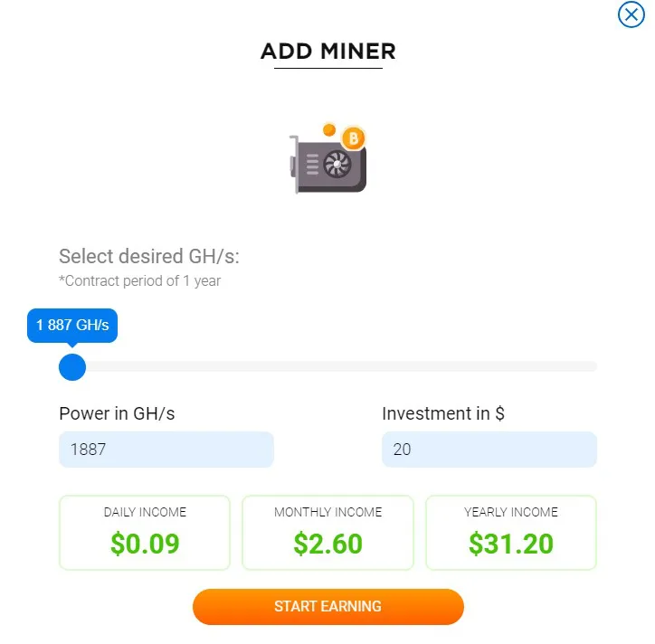The height and width of the screenshot is (644, 655).
Task: Click the 1 887 GH/s tooltip bubble
Action: coord(72,326)
